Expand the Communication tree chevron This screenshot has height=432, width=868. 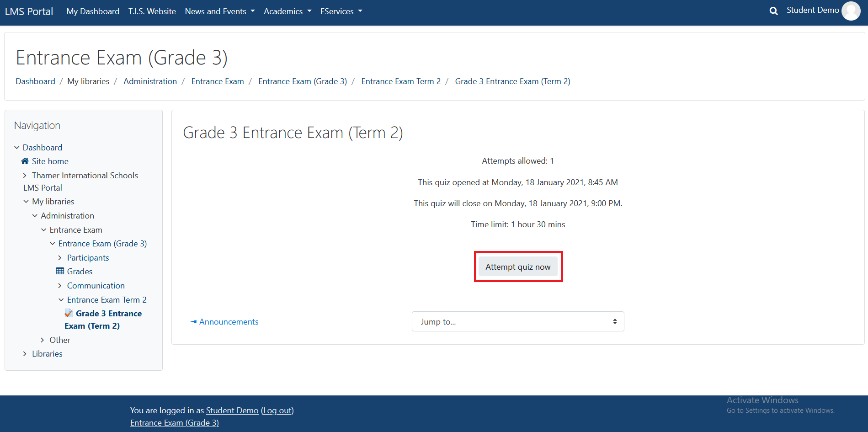coord(60,285)
